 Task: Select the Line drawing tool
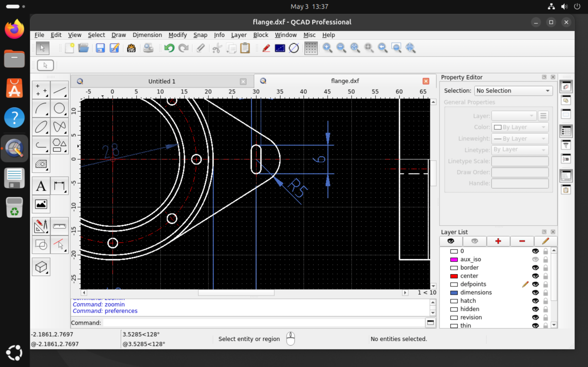(x=59, y=90)
